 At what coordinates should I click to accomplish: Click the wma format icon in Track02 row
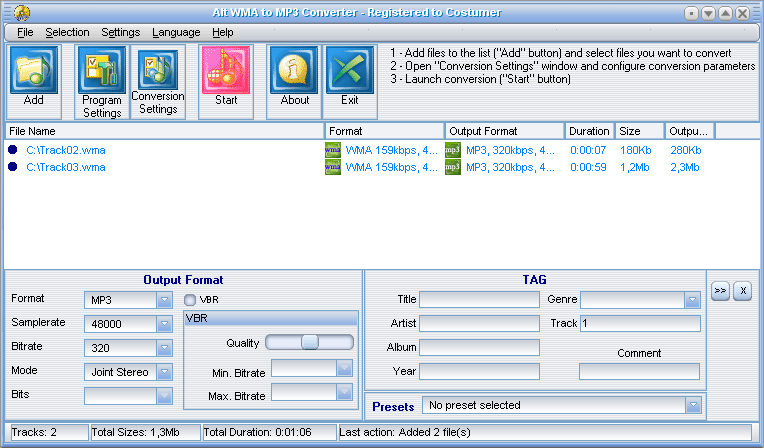coord(333,150)
